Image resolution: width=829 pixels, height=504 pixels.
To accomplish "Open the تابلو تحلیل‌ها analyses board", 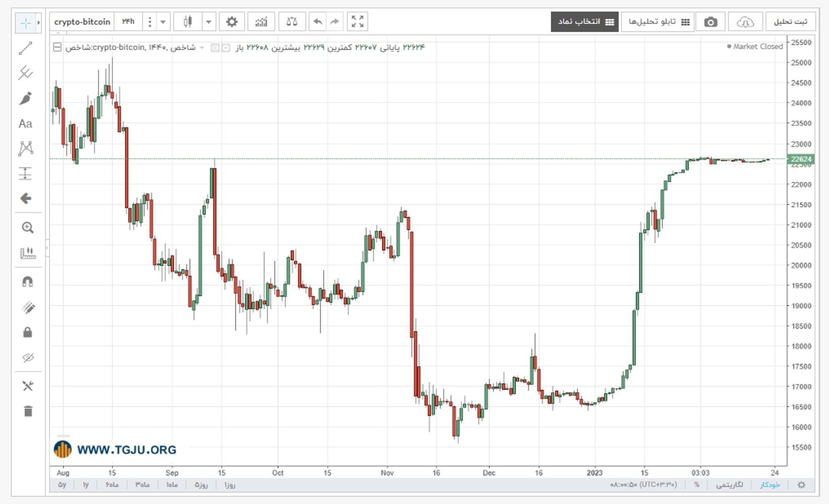I will (x=658, y=22).
